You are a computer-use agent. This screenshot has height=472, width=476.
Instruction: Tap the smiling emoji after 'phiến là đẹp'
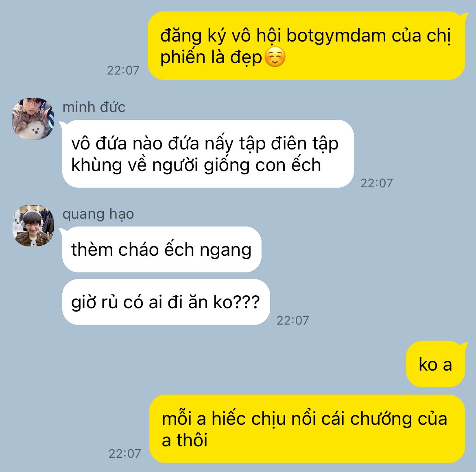(x=275, y=57)
